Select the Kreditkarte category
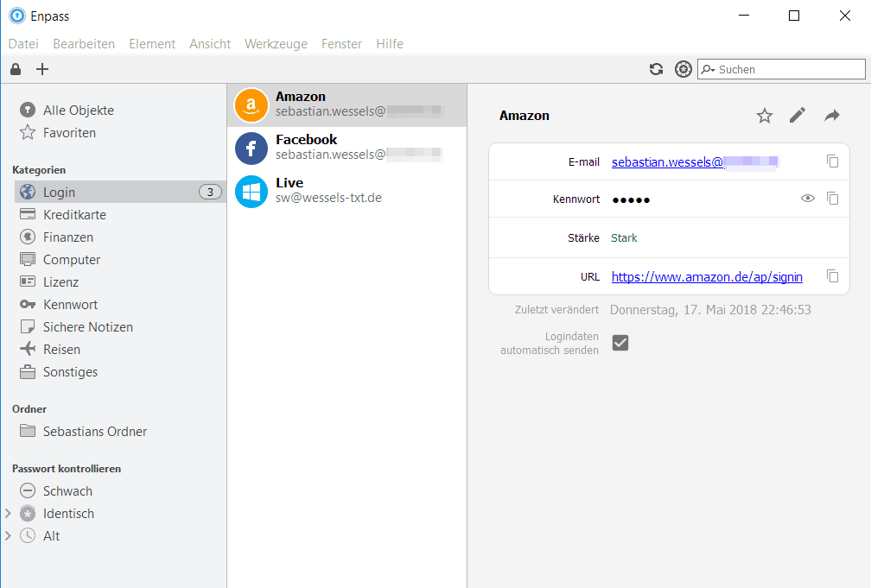This screenshot has height=588, width=871. [x=74, y=215]
